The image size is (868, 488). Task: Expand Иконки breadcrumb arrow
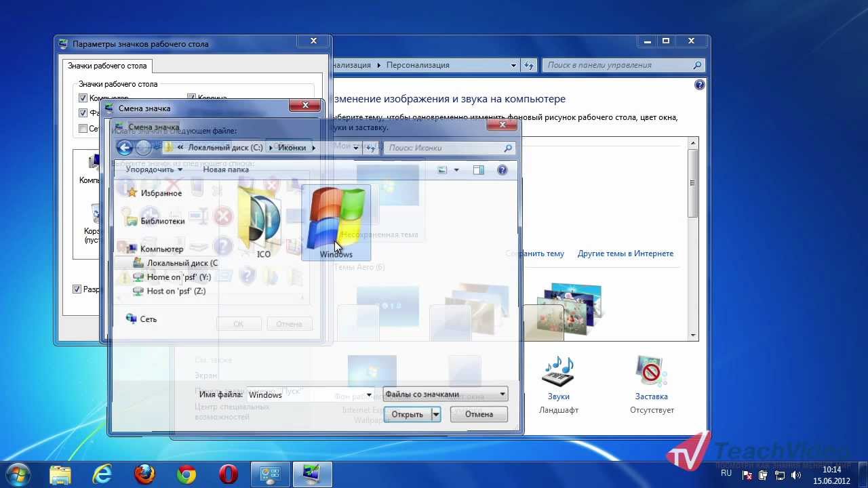click(x=313, y=148)
